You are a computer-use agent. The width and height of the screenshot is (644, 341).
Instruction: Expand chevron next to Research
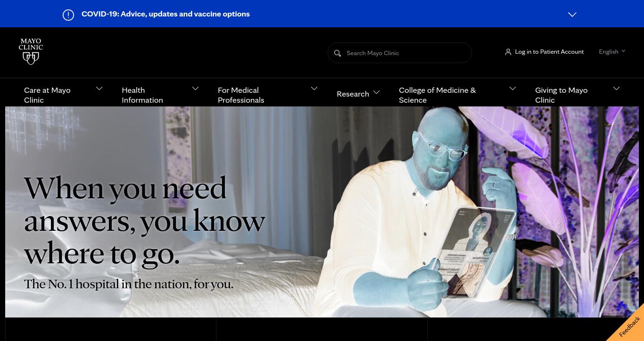coord(376,93)
